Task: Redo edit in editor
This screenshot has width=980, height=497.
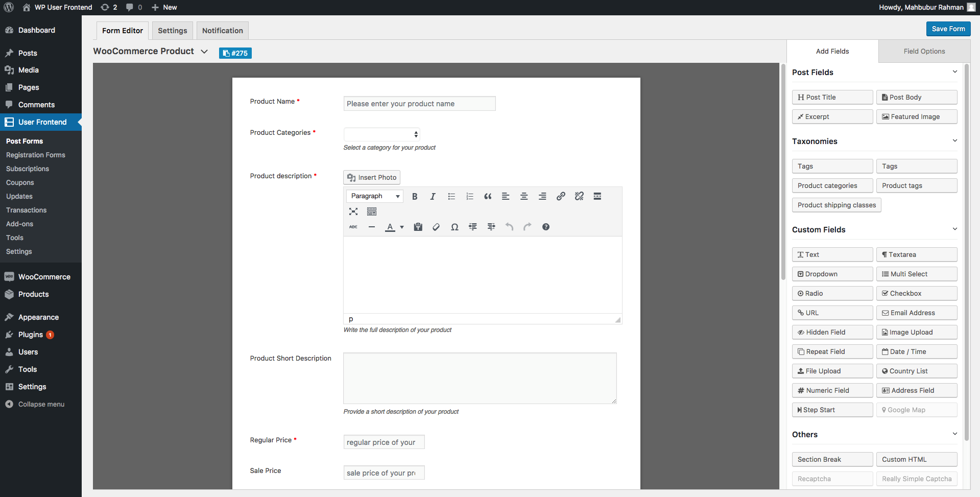Action: point(528,227)
